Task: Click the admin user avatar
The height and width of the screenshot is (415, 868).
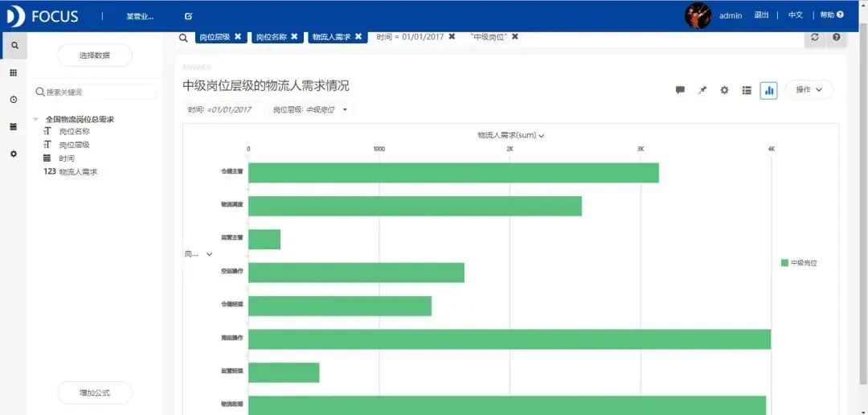Action: tap(698, 16)
